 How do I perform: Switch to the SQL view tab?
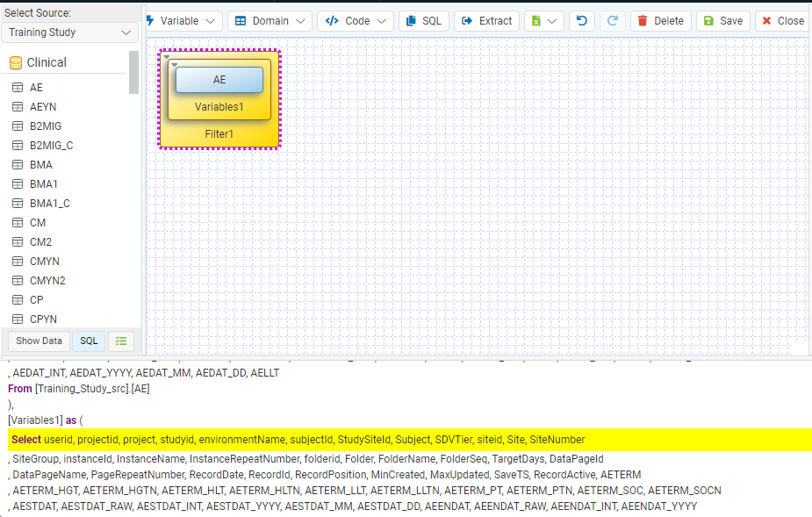[x=89, y=341]
